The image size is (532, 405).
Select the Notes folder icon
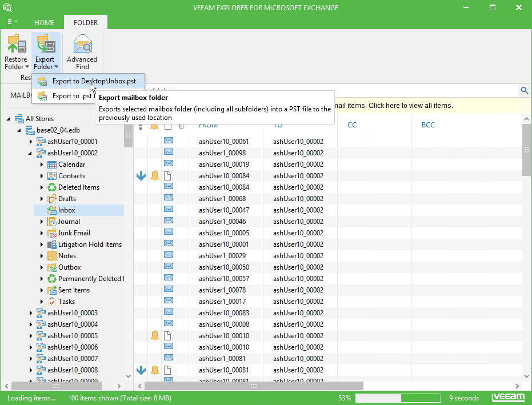51,256
